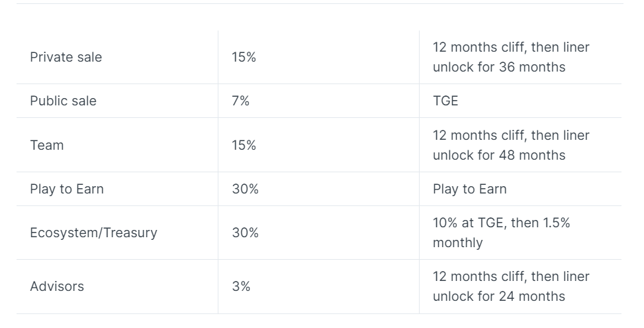
Task: Click the TGE vesting cell
Action: tap(445, 101)
